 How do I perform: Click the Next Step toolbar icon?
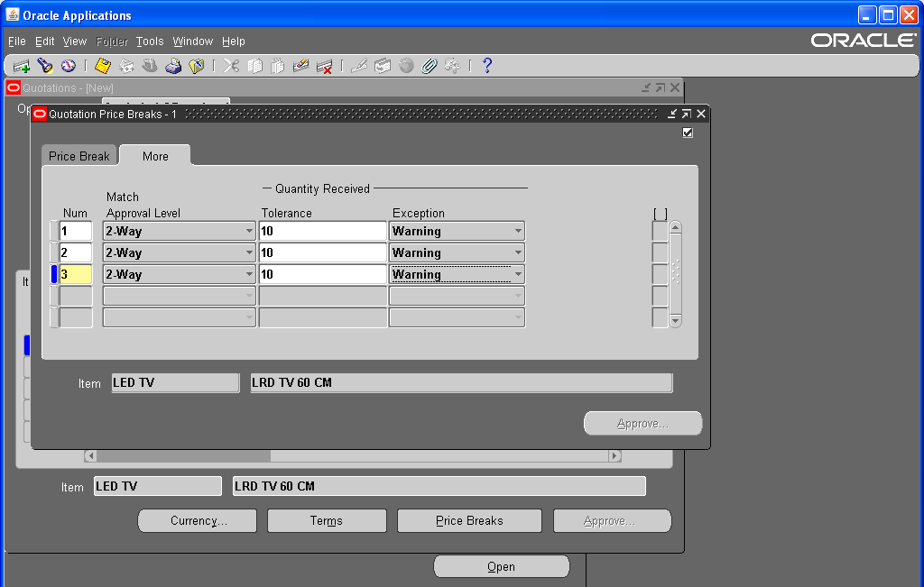click(x=126, y=66)
